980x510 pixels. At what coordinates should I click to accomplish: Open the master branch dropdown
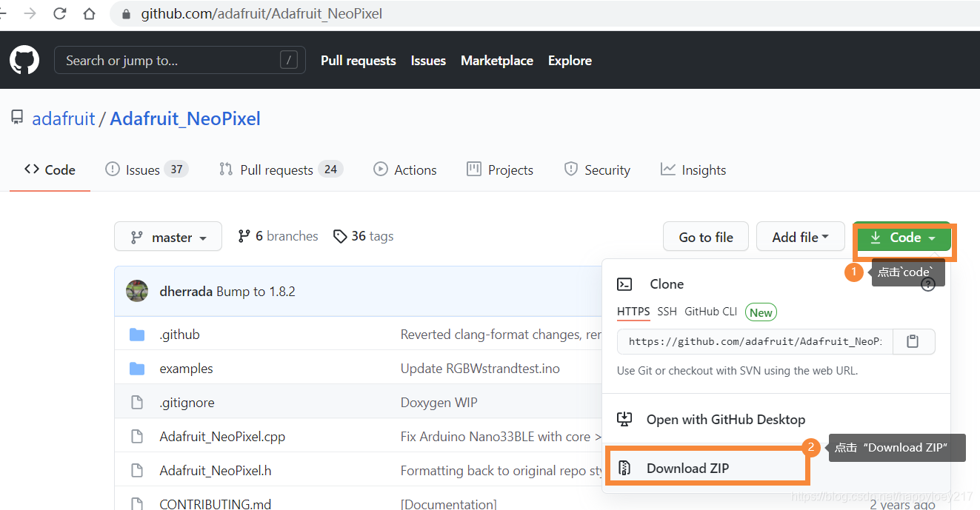pos(168,237)
